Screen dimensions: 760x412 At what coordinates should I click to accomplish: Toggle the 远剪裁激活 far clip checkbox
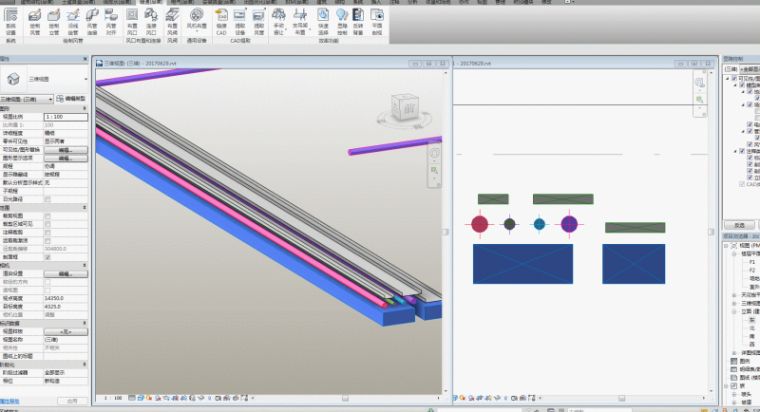tap(48, 240)
